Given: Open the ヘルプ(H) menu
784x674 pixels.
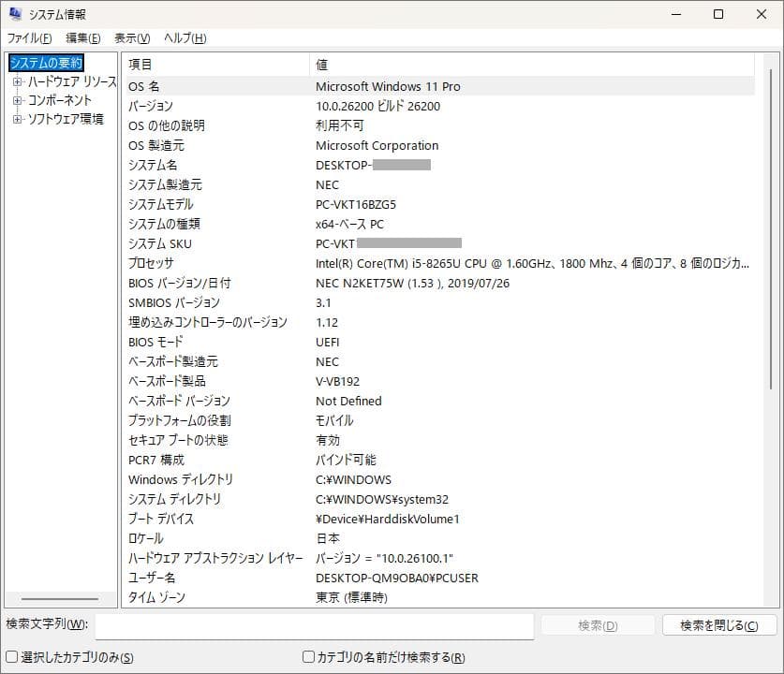Looking at the screenshot, I should (185, 38).
